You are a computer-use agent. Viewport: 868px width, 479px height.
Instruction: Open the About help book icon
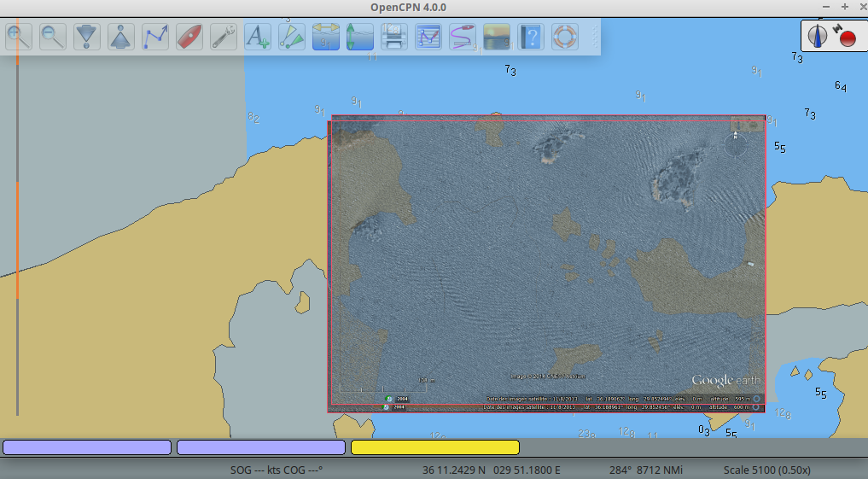pyautogui.click(x=530, y=37)
